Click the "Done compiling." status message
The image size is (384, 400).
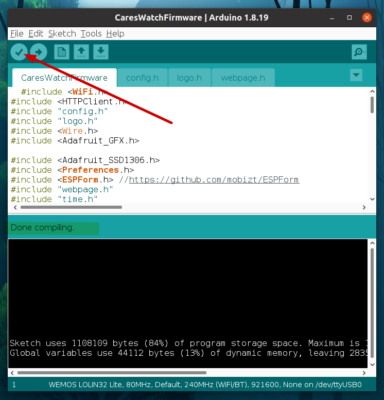click(42, 228)
